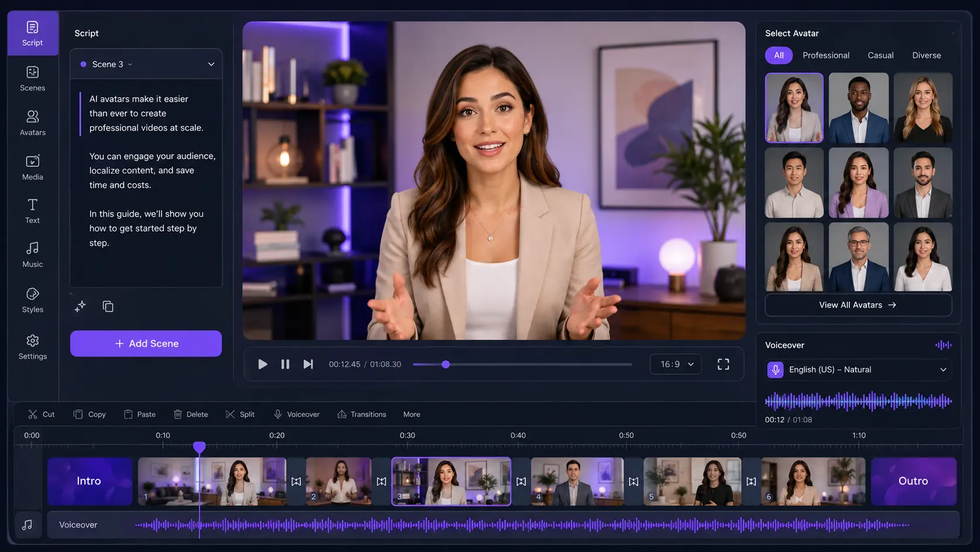Screen dimensions: 980x552
Task: Click transition icon between clips 1 and 2
Action: [296, 482]
